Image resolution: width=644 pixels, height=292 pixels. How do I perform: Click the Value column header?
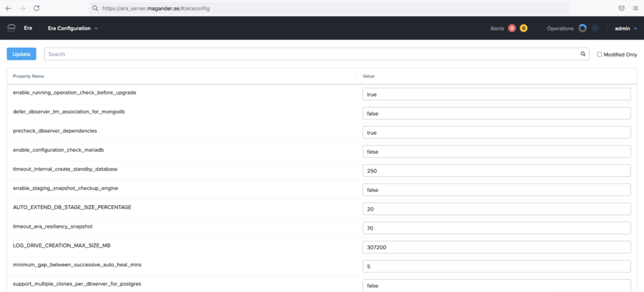tap(369, 76)
